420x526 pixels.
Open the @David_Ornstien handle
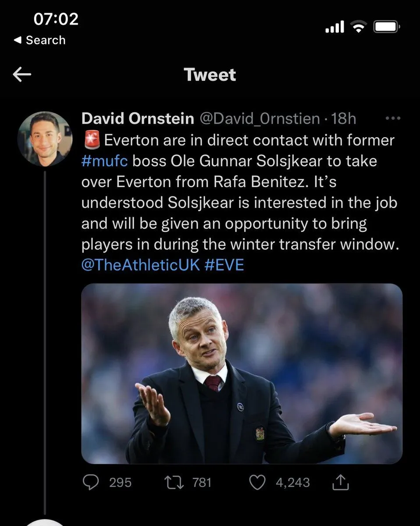(x=260, y=118)
